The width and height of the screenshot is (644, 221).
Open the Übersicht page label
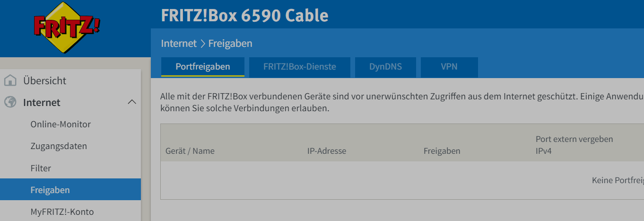tap(44, 80)
